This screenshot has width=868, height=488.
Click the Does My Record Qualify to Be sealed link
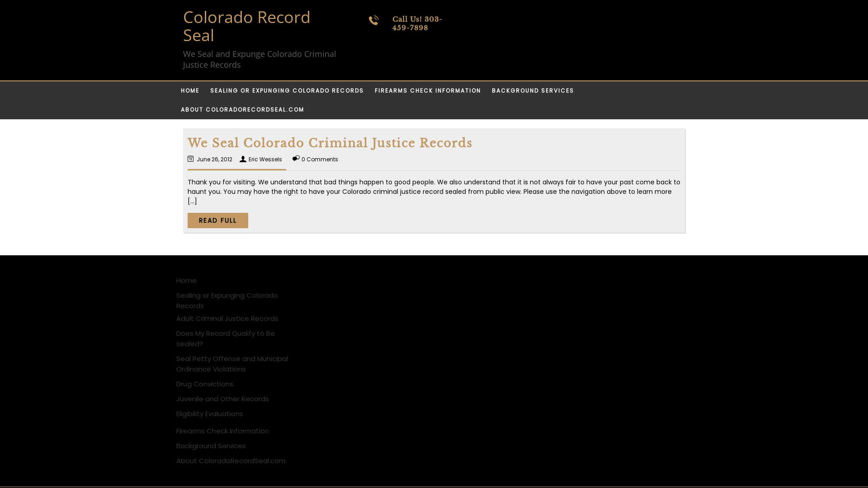point(225,338)
